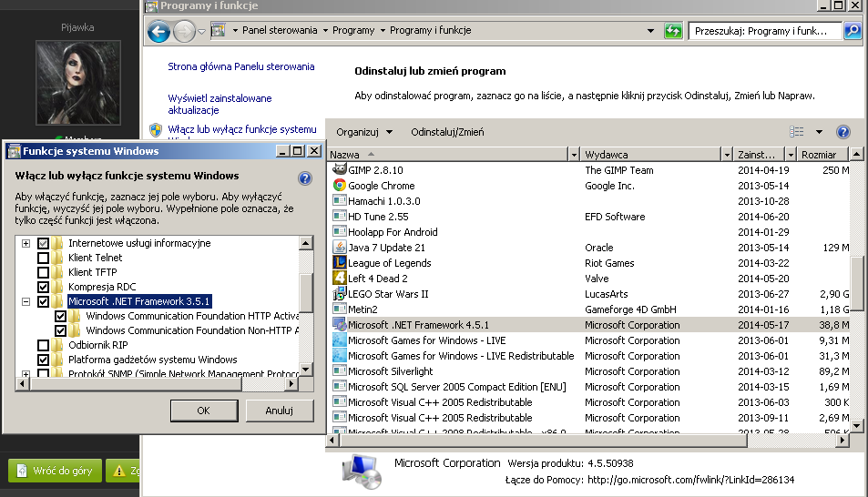The height and width of the screenshot is (497, 868).
Task: Uncheck the Kompresja RDC checkbox
Action: click(43, 288)
